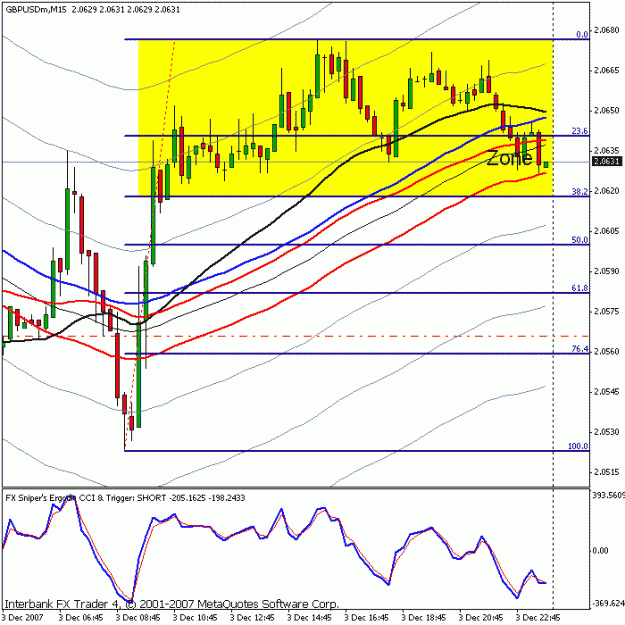Click the Zone text label on chart
This screenshot has height=625, width=625.
point(510,158)
